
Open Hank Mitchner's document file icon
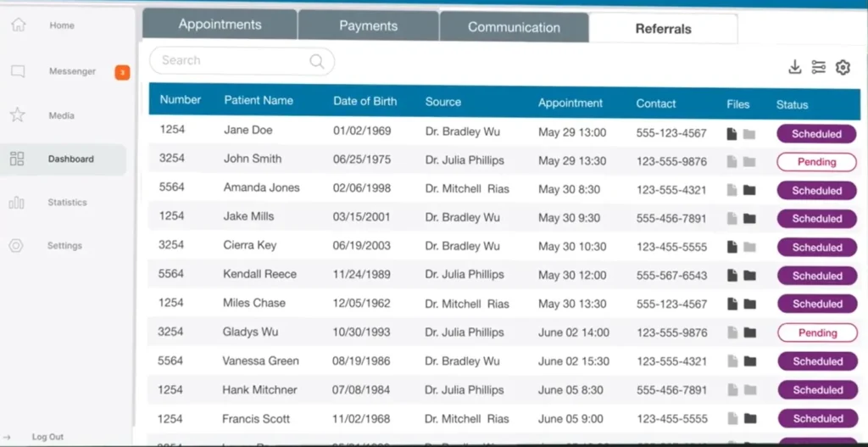733,390
